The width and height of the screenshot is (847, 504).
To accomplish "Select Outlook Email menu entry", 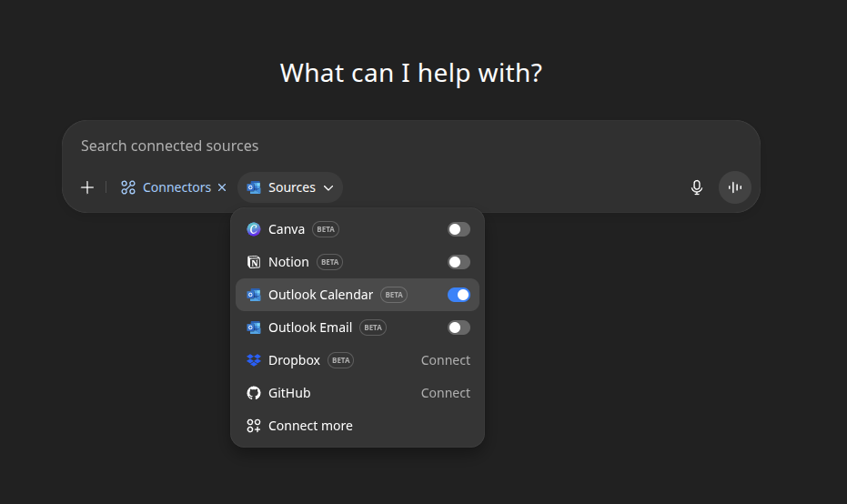I will click(310, 328).
